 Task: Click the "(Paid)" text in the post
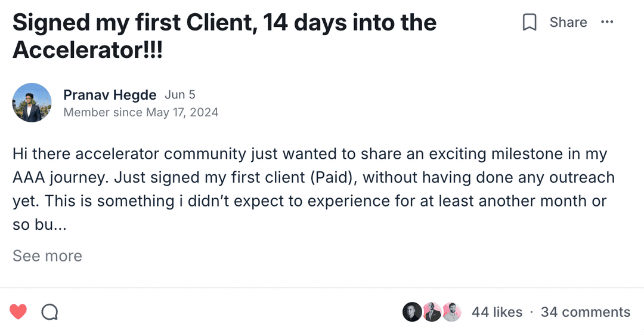(330, 177)
